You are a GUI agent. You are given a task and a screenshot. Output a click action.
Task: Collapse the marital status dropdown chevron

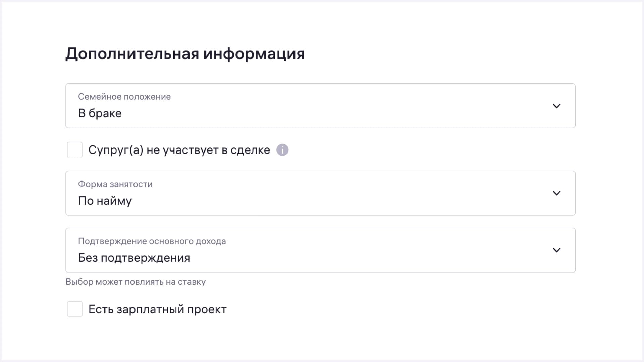(557, 106)
